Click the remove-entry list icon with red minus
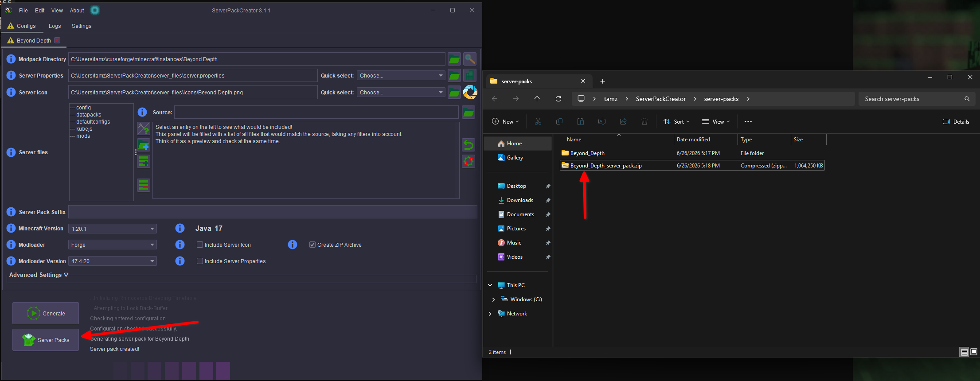Screen dimensions: 980x381 [144, 185]
